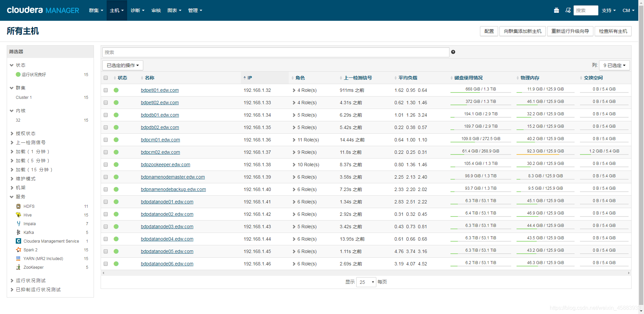This screenshot has height=314, width=644.
Task: Open 诊断 menu in top navigation
Action: tap(138, 10)
